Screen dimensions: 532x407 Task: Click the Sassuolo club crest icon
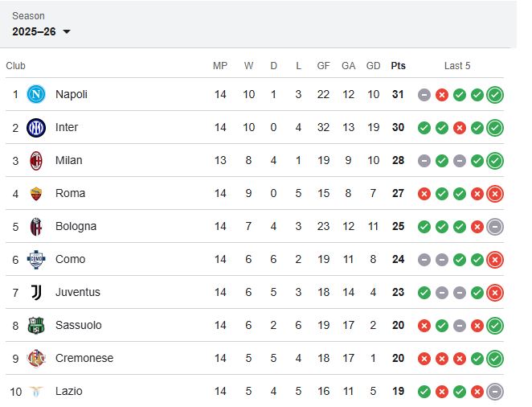[36, 325]
